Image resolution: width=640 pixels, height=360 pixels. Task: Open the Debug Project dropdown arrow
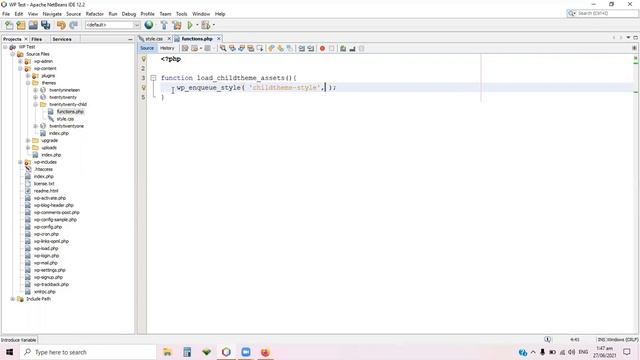click(x=213, y=25)
